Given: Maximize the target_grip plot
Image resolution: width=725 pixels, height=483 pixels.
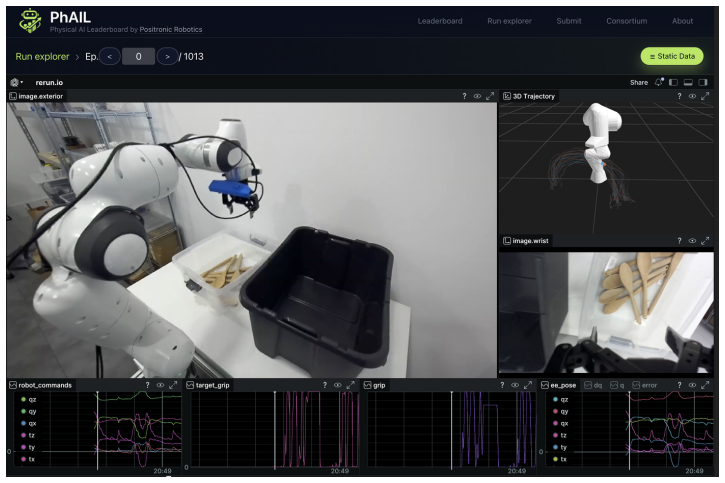Looking at the screenshot, I should coord(350,385).
